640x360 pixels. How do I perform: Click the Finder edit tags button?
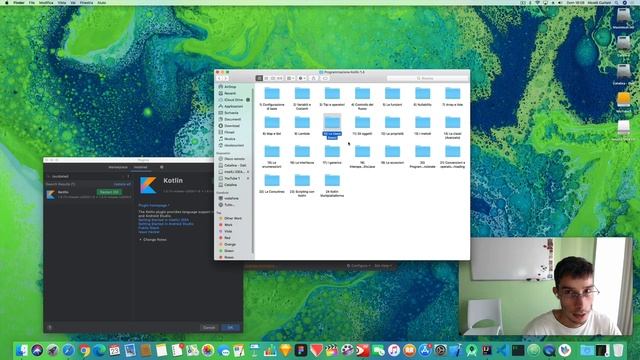pyautogui.click(x=325, y=78)
